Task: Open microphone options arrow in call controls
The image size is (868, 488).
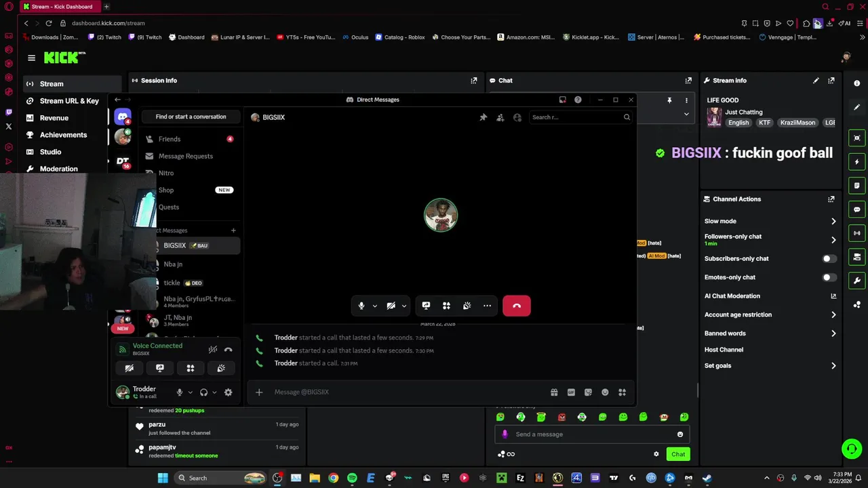Action: [x=374, y=306]
